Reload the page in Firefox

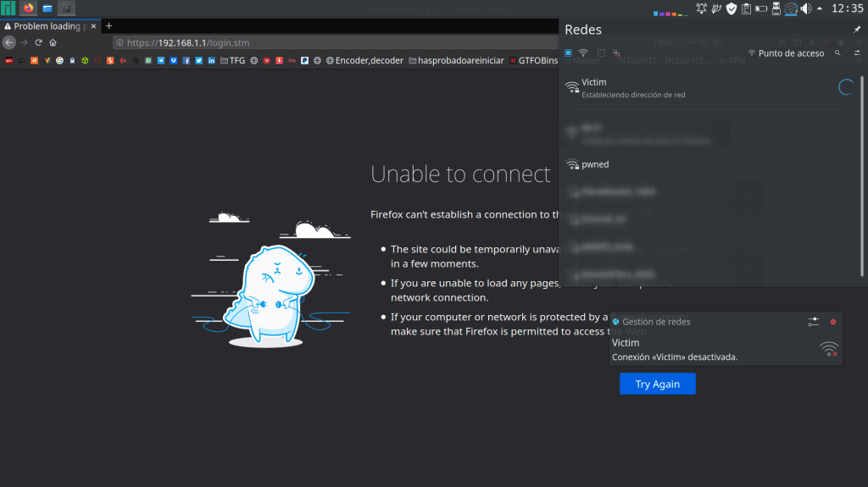[38, 42]
